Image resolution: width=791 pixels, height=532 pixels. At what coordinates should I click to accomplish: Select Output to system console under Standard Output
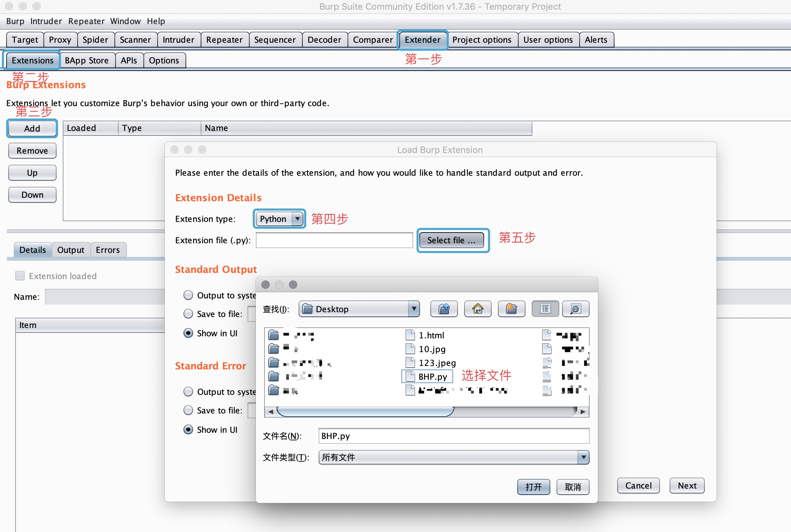(x=188, y=295)
